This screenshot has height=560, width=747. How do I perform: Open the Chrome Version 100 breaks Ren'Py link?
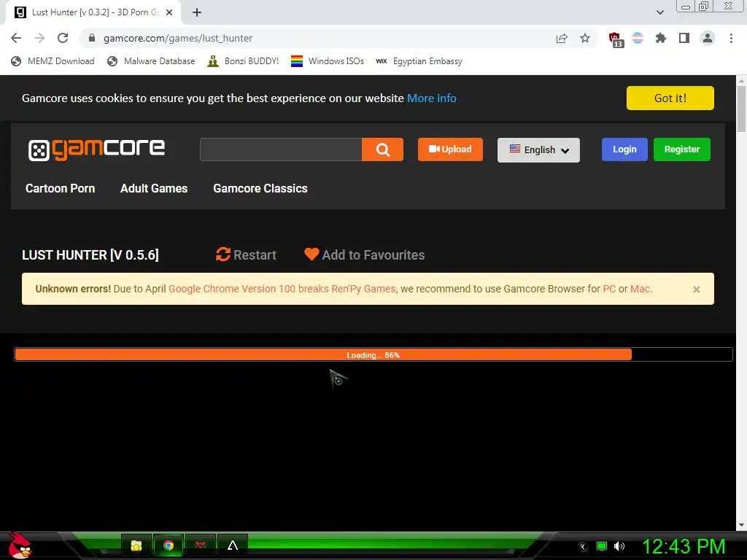282,289
